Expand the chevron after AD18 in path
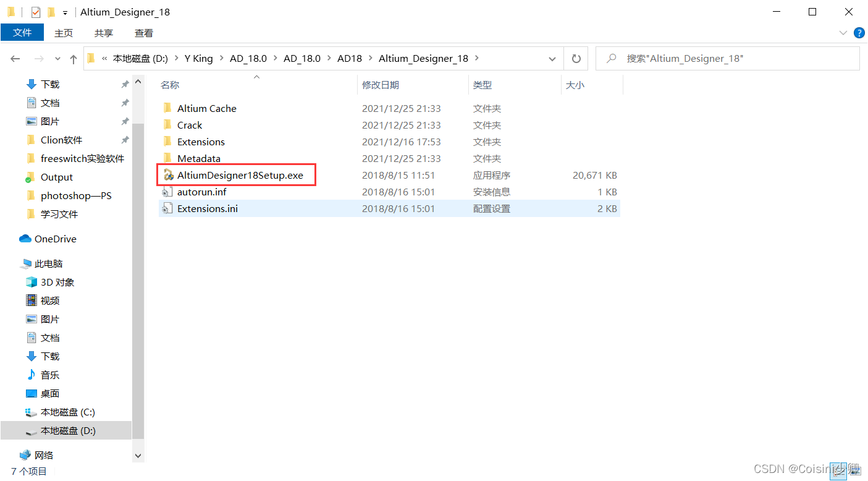868x481 pixels. (x=371, y=59)
